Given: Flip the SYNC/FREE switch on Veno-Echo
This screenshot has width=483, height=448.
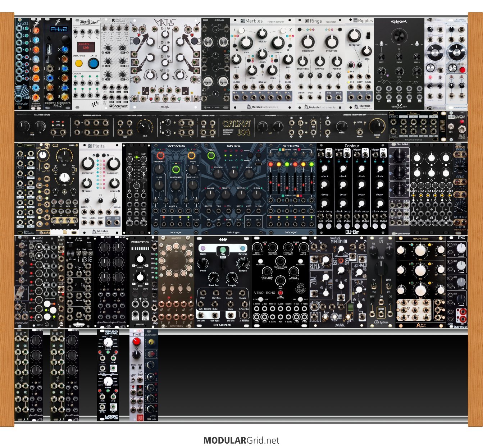Looking at the screenshot, I should pos(261,299).
